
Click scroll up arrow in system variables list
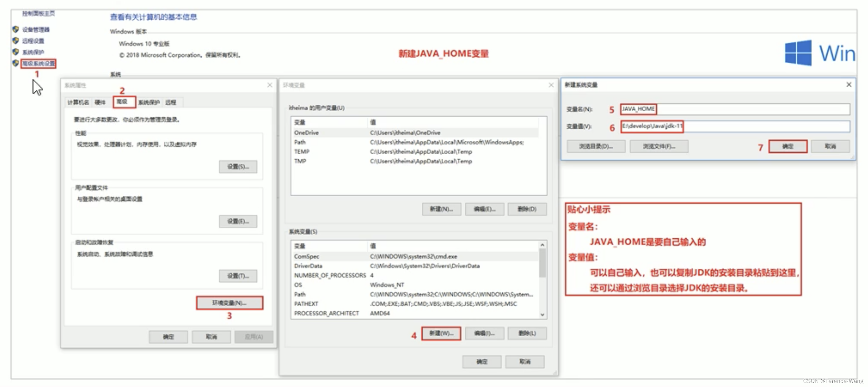click(x=542, y=245)
